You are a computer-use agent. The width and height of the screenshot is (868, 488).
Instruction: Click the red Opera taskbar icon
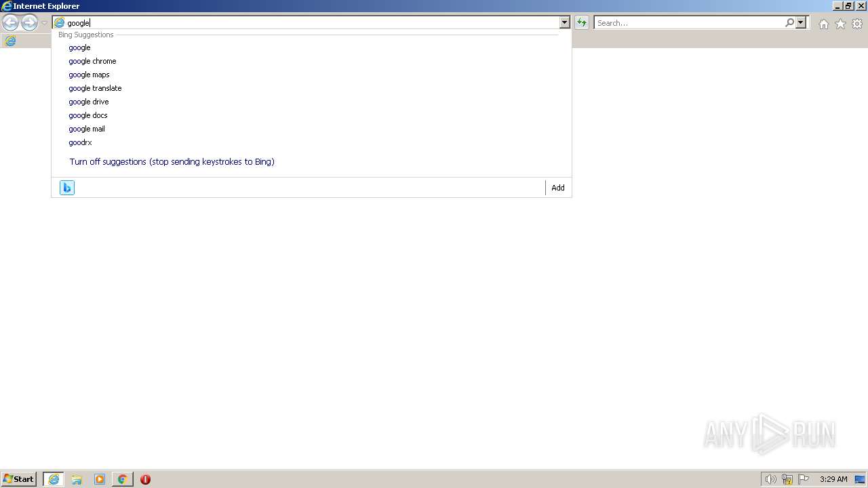[x=145, y=479]
